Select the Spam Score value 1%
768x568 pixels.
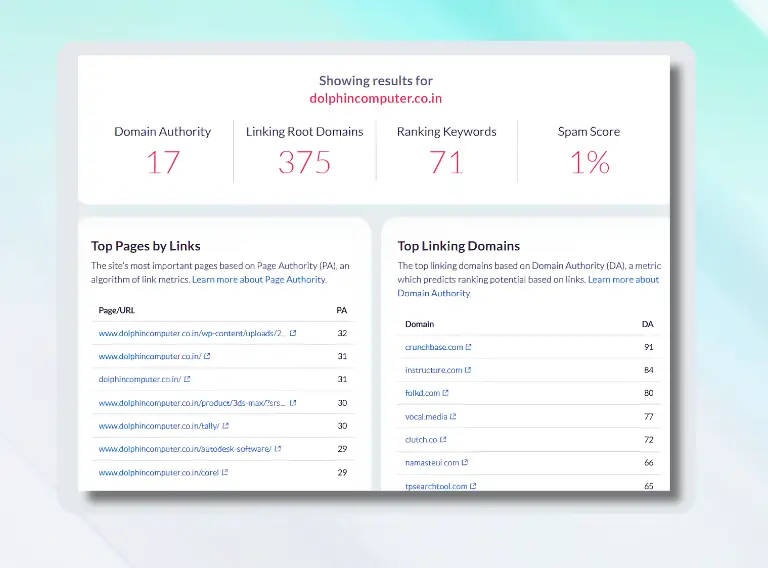click(x=590, y=163)
